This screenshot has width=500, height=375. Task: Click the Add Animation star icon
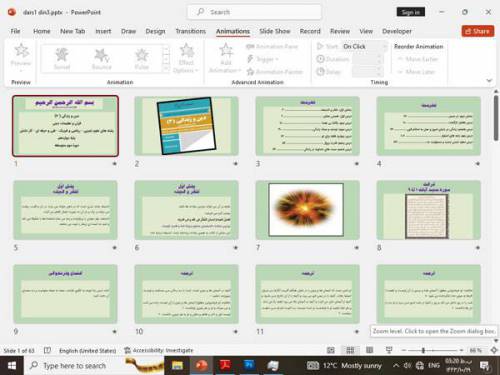(226, 51)
